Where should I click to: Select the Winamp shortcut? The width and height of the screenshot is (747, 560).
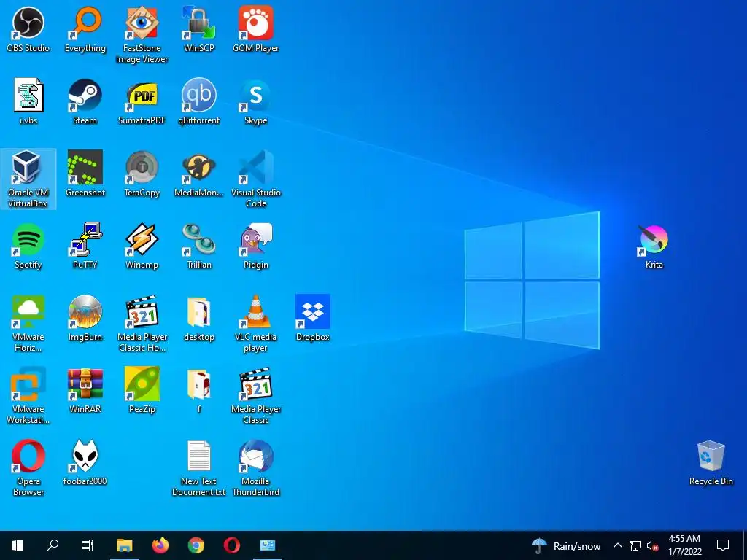pos(142,246)
